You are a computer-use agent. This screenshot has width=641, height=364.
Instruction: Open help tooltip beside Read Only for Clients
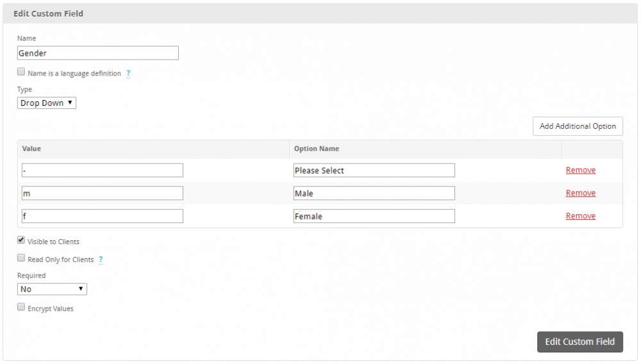[101, 260]
